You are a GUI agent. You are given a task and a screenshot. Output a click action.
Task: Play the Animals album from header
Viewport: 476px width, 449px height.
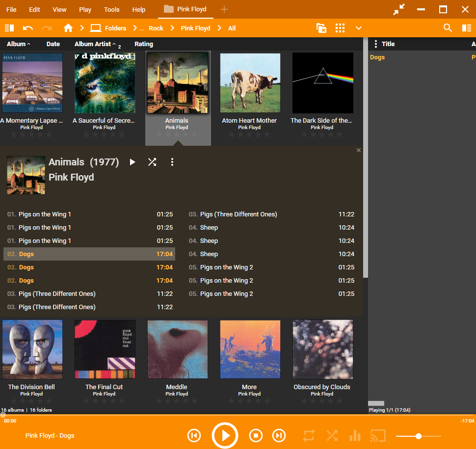pyautogui.click(x=132, y=162)
